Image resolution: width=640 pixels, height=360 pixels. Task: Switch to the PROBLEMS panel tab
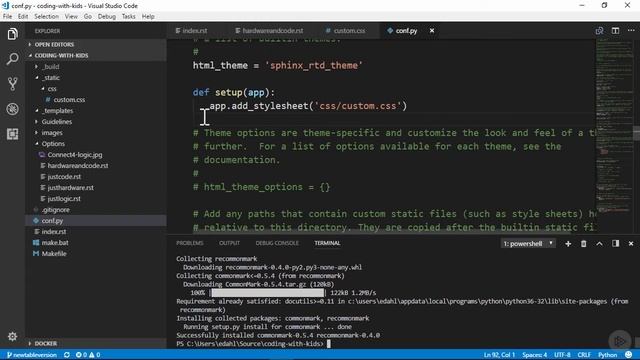pyautogui.click(x=190, y=243)
